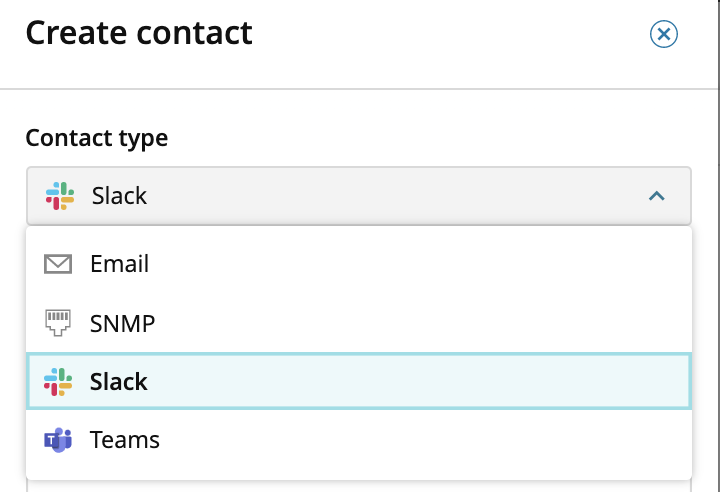The height and width of the screenshot is (492, 720).
Task: Click the Contact type field label
Action: point(97,138)
